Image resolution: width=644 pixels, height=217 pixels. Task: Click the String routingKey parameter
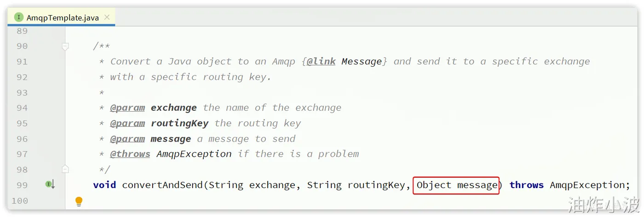356,185
